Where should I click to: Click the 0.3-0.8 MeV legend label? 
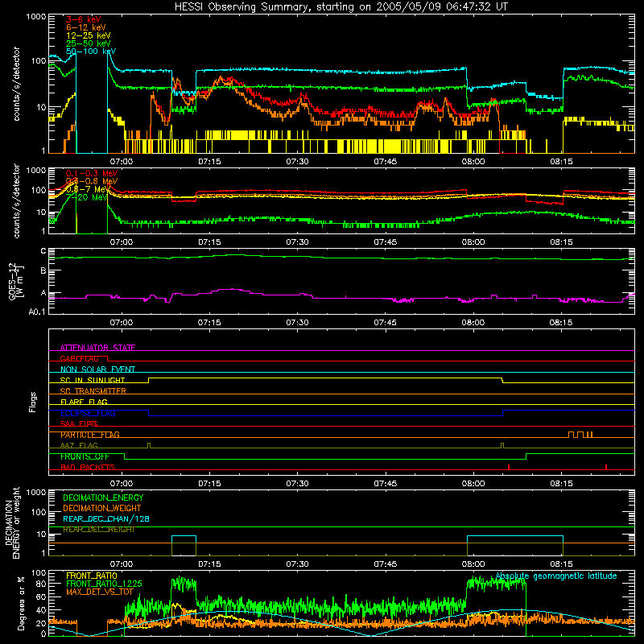click(92, 181)
